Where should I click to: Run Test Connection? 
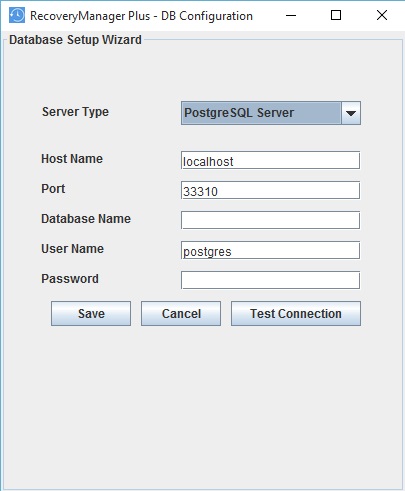296,314
